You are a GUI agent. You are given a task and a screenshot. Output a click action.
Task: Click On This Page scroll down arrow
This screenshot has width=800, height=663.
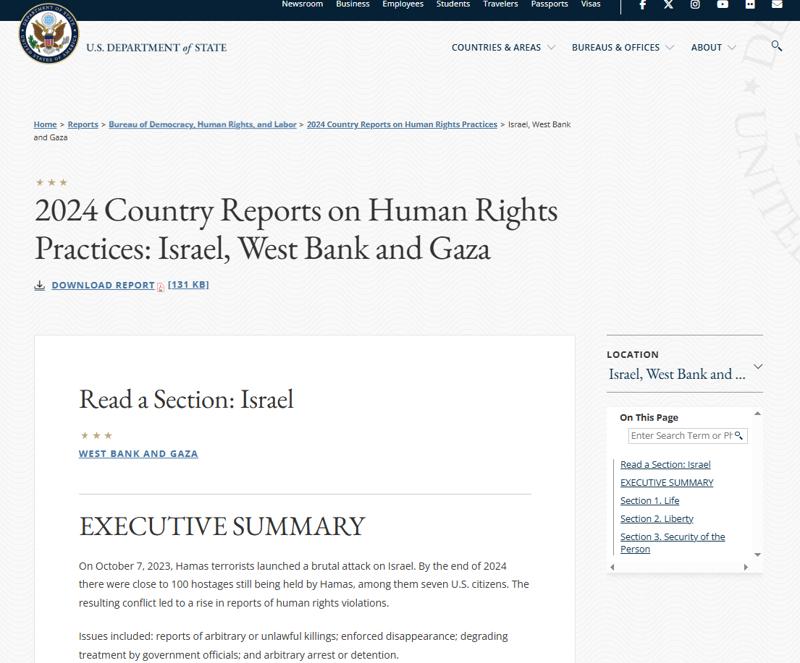(x=758, y=555)
